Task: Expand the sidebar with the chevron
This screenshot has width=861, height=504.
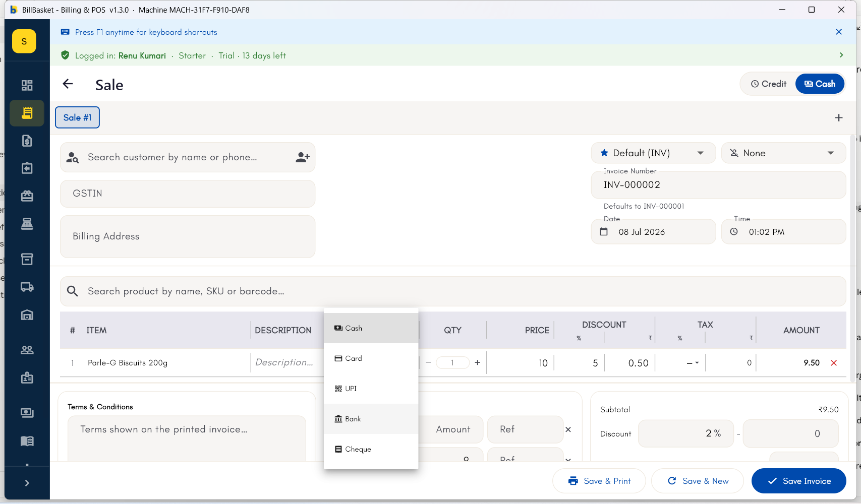Action: pyautogui.click(x=27, y=483)
